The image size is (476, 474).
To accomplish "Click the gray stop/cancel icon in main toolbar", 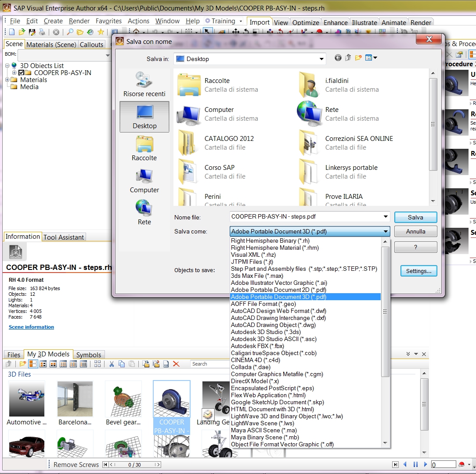I will point(56,32).
